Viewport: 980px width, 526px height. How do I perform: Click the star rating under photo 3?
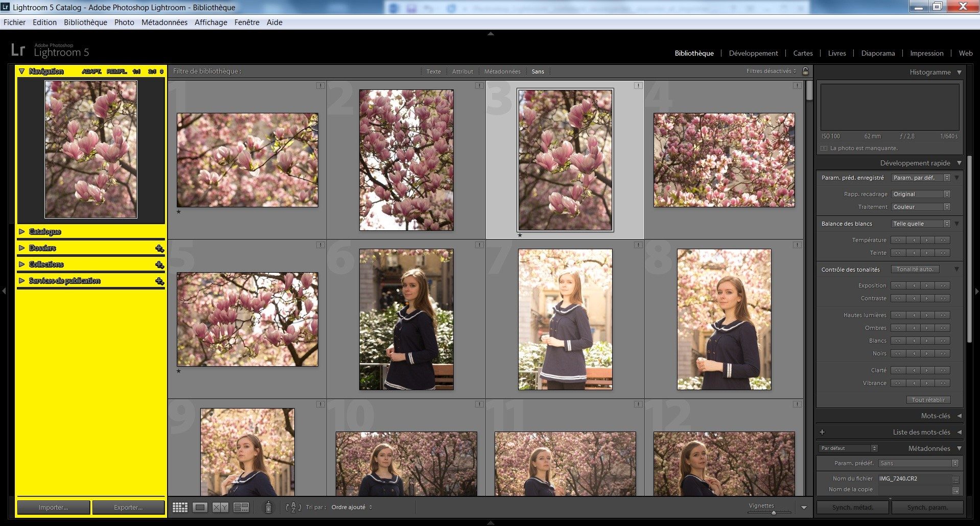click(520, 235)
